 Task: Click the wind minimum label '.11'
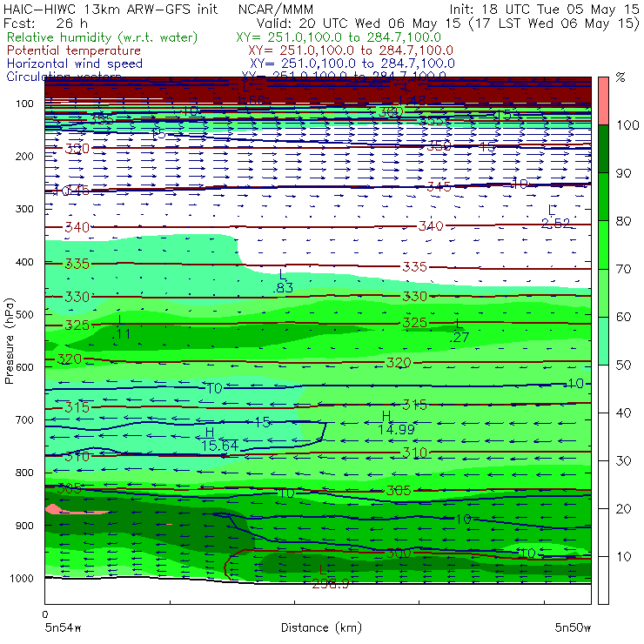(121, 334)
